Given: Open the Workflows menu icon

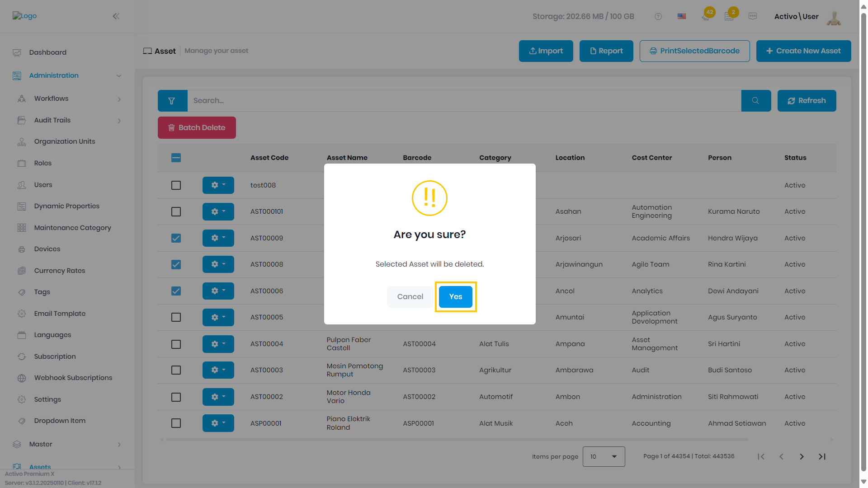Looking at the screenshot, I should pos(22,99).
